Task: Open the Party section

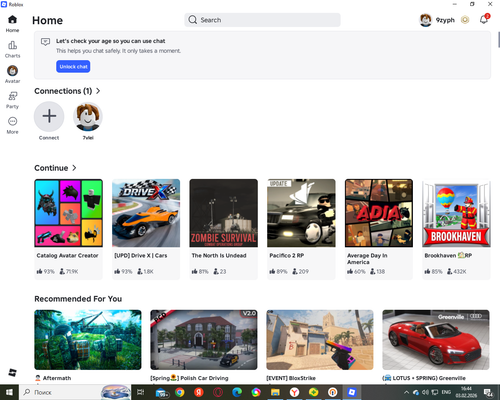Action: [12, 100]
